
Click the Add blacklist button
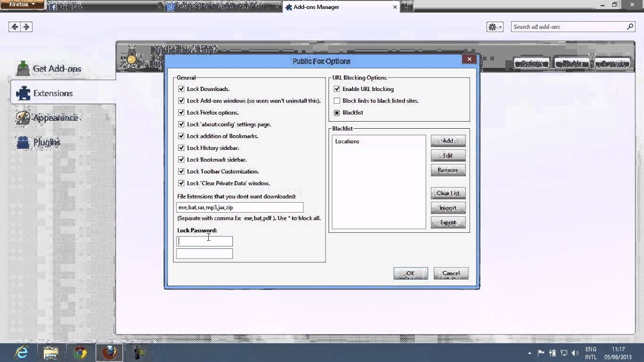point(448,141)
